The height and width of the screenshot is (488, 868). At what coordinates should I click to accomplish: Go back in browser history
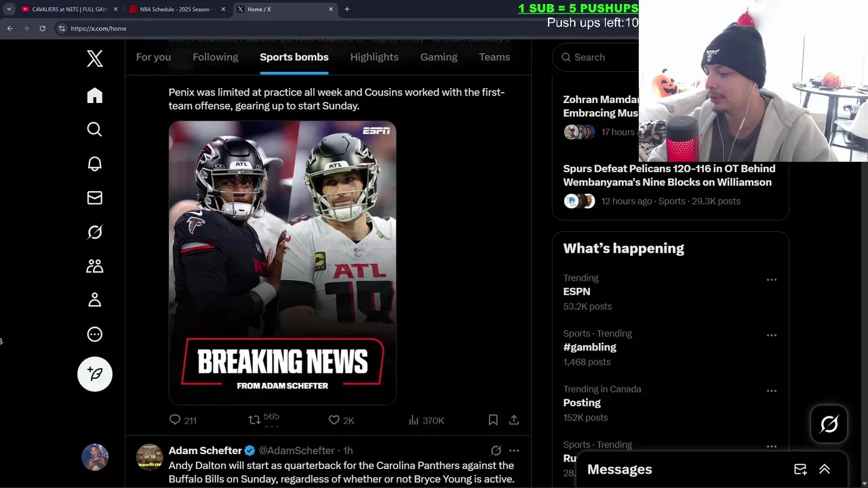tap(9, 28)
